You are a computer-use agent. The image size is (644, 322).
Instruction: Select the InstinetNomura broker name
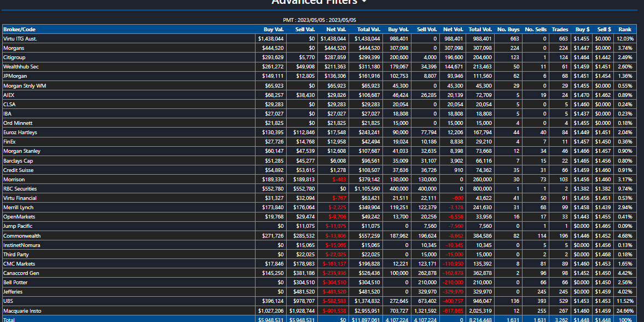coord(22,245)
